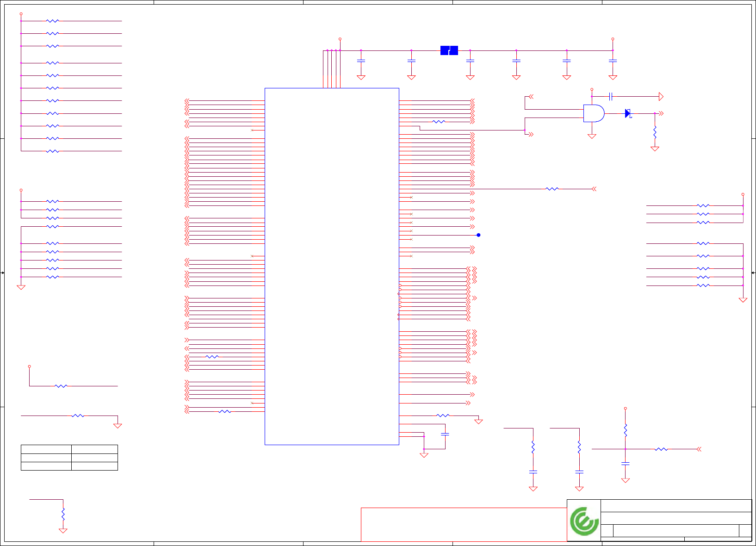The height and width of the screenshot is (546, 756).
Task: Select the capacitor above the AND gate
Action: point(611,96)
